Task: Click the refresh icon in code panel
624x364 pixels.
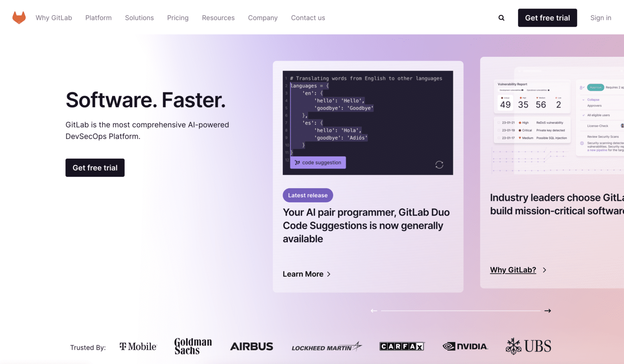Action: pos(439,165)
